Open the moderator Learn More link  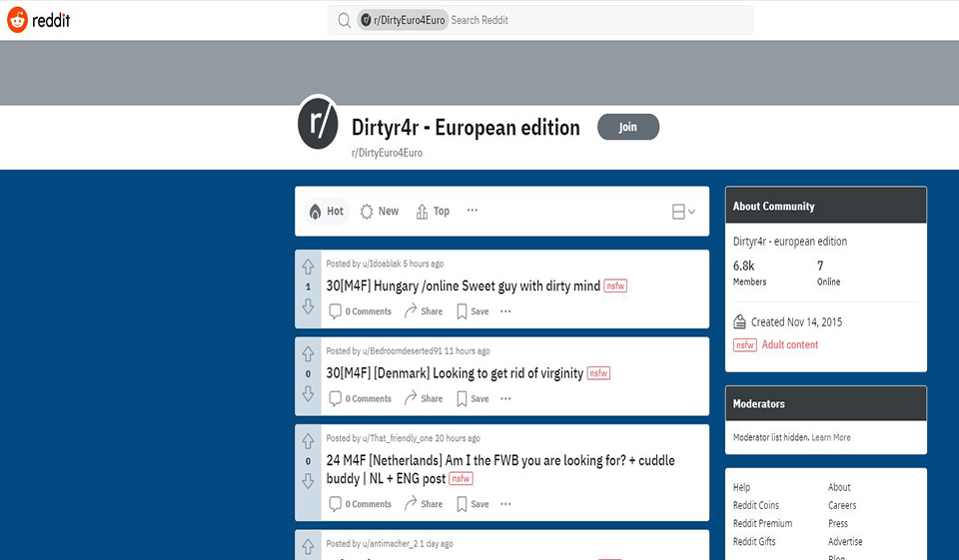pos(831,437)
